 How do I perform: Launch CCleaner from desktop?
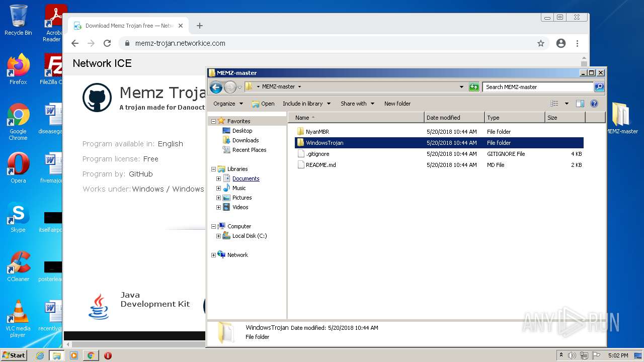pos(18,266)
